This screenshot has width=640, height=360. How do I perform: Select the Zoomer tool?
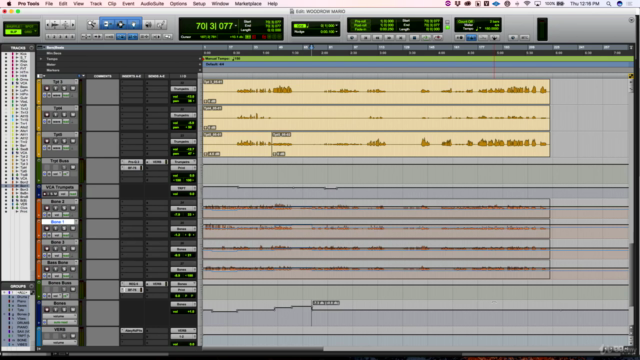tap(92, 25)
